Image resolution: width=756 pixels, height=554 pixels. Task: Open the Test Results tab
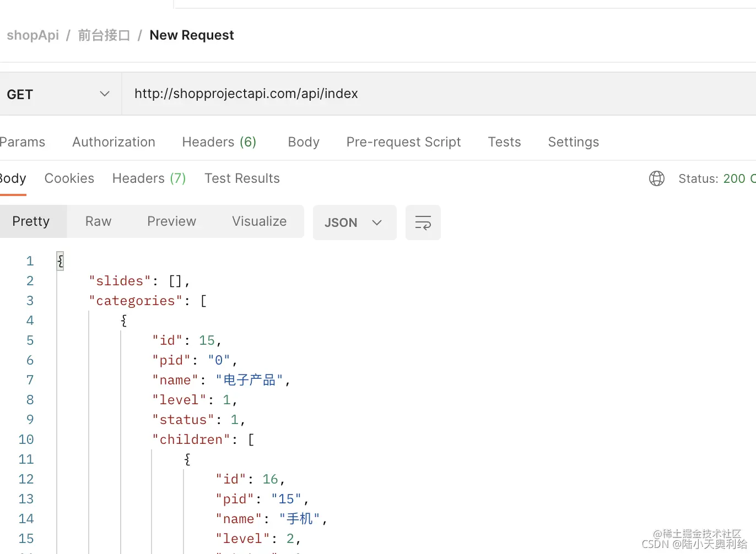[242, 178]
